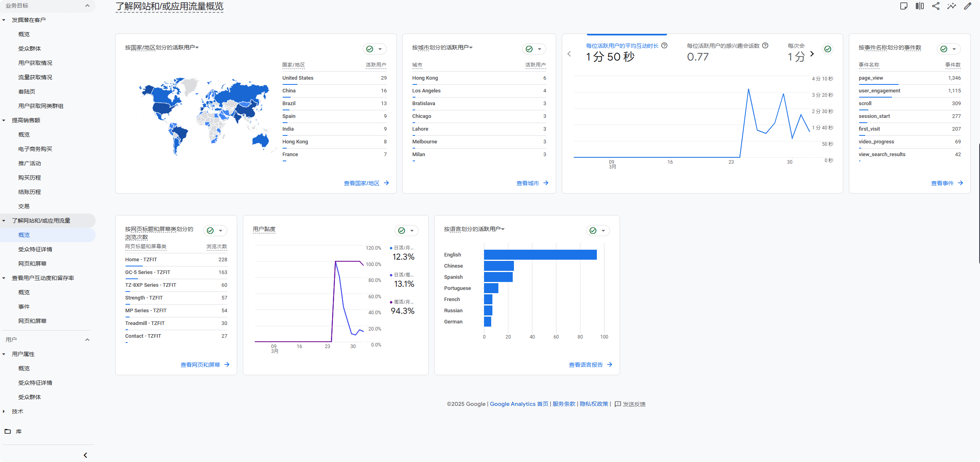Screen dimensions: 980x462
Task: Click the note icon in top toolbar
Action: point(903,6)
